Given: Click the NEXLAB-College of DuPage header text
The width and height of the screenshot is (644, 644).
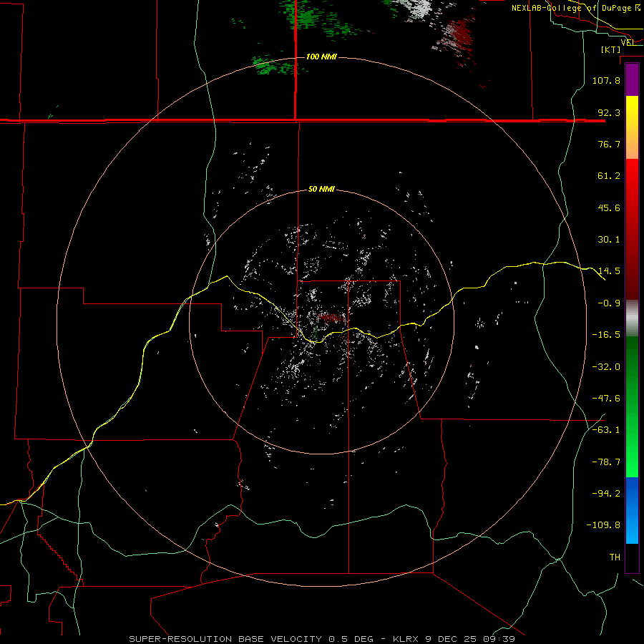Looking at the screenshot, I should click(576, 8).
